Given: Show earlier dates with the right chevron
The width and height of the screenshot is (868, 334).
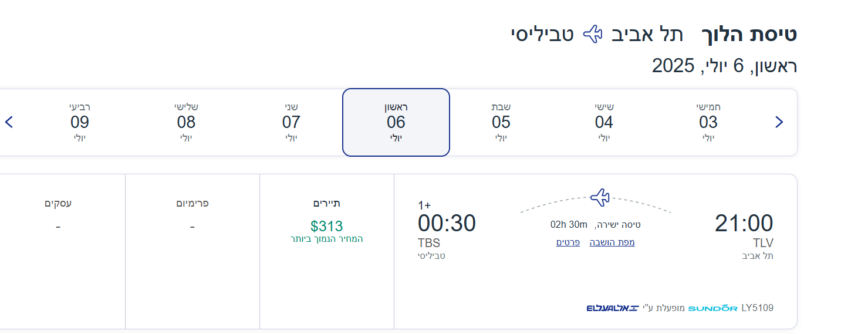Looking at the screenshot, I should [779, 122].
